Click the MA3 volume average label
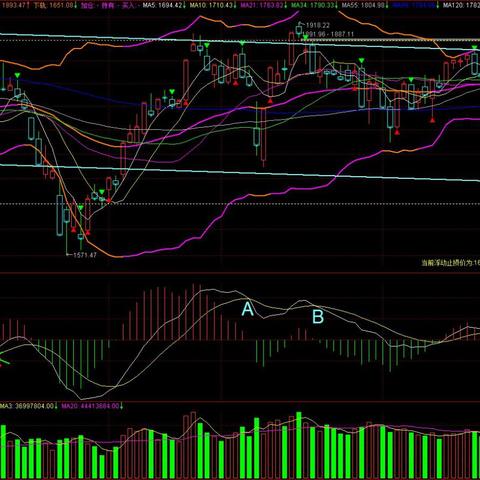 (28, 406)
